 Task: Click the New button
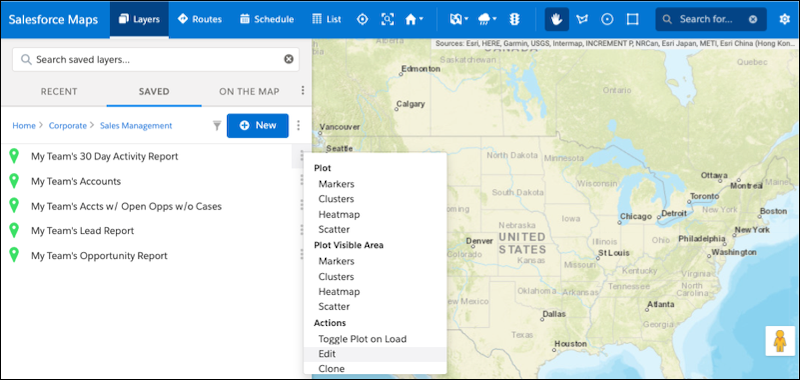(x=258, y=125)
